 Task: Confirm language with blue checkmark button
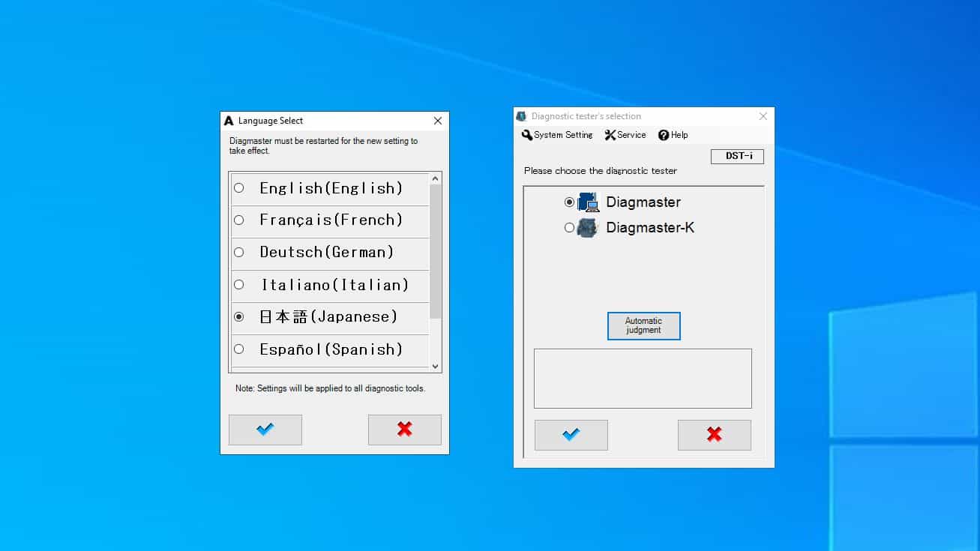point(265,430)
